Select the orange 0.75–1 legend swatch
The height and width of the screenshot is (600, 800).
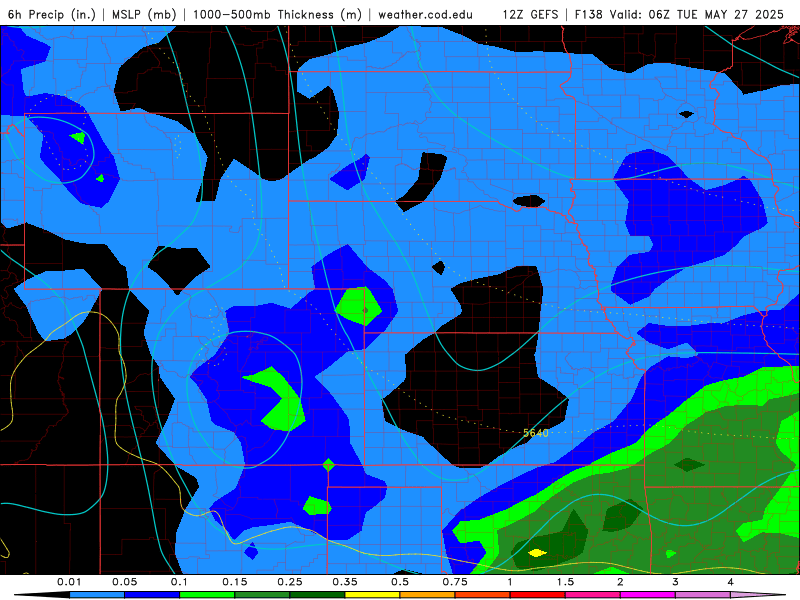pos(483,595)
